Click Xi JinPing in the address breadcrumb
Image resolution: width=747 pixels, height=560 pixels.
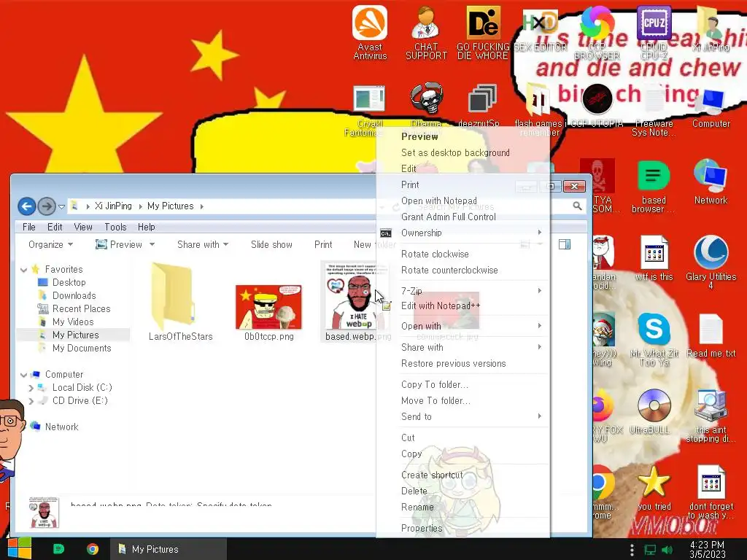(113, 206)
